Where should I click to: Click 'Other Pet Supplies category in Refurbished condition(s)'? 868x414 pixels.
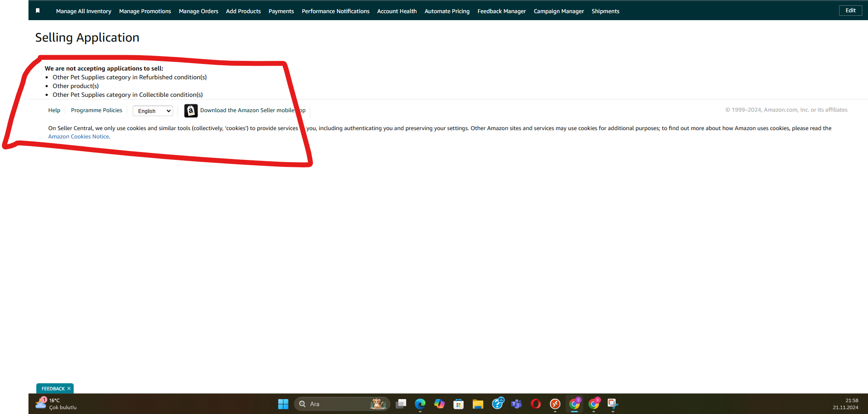tap(130, 77)
